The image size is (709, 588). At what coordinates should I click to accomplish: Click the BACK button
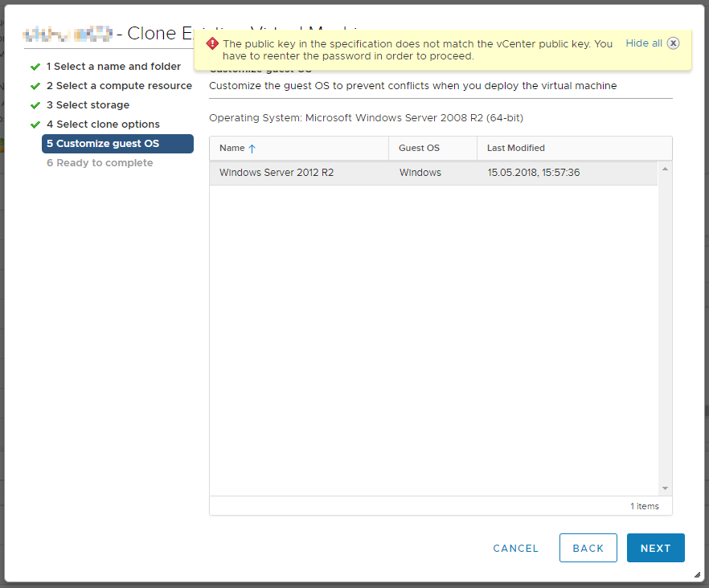[x=588, y=548]
